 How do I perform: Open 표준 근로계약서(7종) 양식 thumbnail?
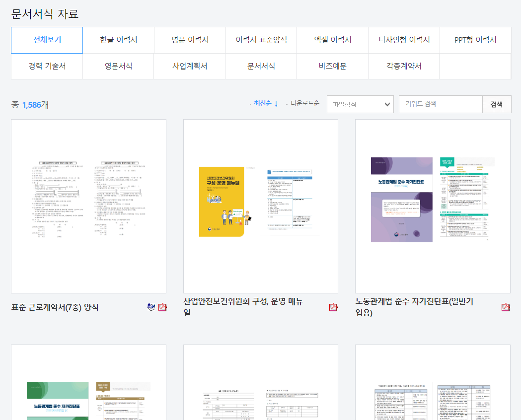click(89, 206)
